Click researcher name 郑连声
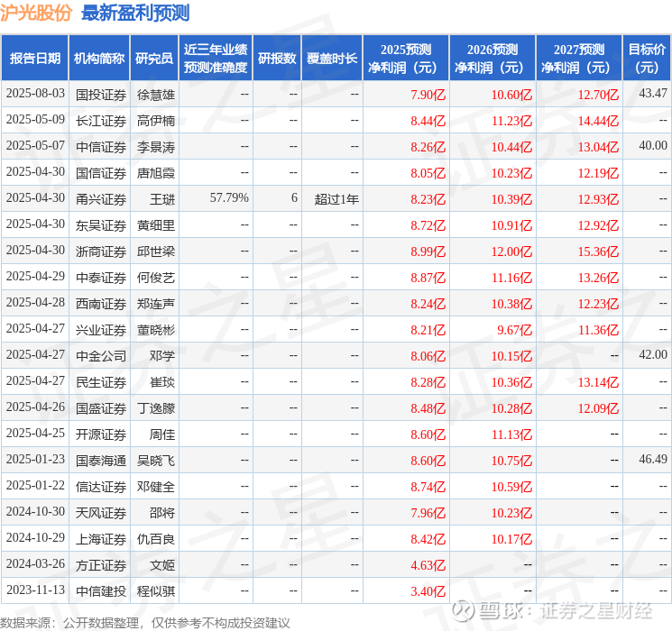The width and height of the screenshot is (672, 631). click(x=155, y=304)
